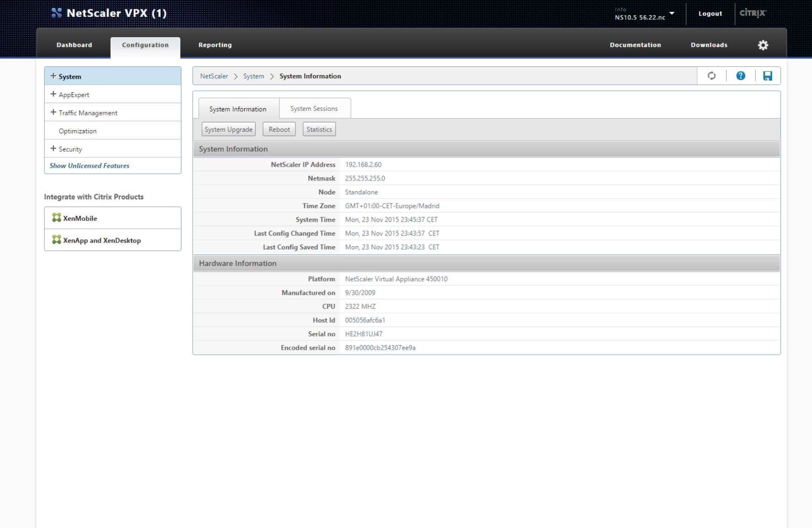The height and width of the screenshot is (528, 812).
Task: Open the help icon next to refresh
Action: coord(741,76)
